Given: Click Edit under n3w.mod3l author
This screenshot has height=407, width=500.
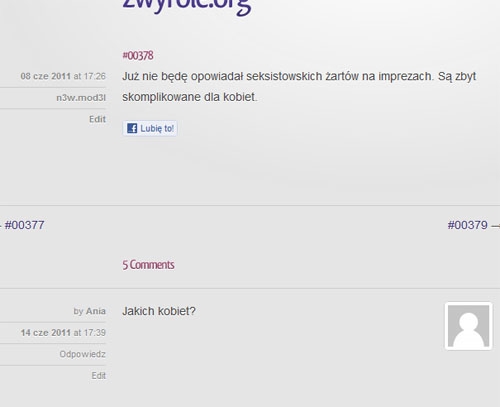Looking at the screenshot, I should click(x=97, y=119).
